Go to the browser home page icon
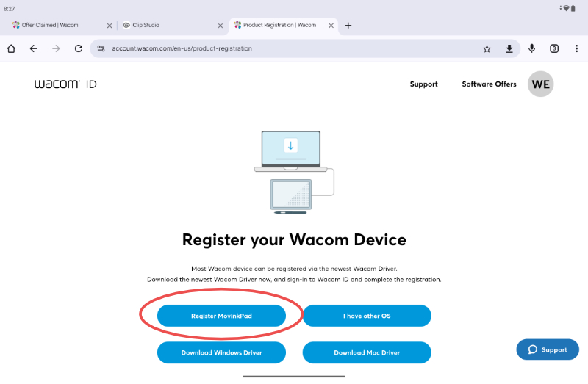Image resolution: width=588 pixels, height=384 pixels. pos(11,48)
